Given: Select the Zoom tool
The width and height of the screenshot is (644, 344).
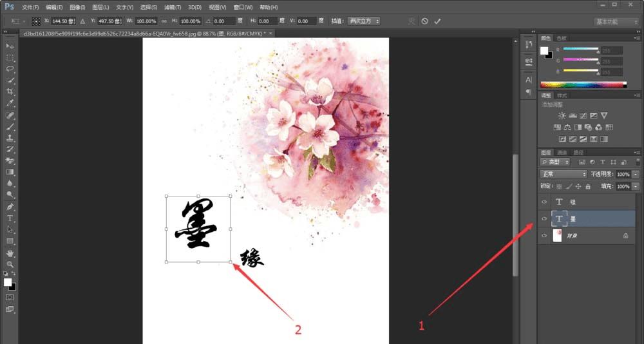Looking at the screenshot, I should [10, 265].
